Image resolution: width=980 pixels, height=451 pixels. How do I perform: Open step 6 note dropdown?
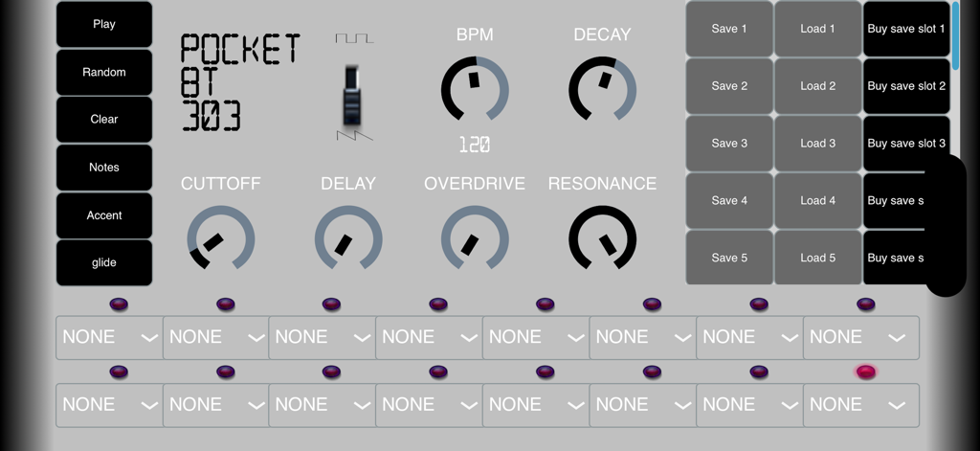pos(643,338)
